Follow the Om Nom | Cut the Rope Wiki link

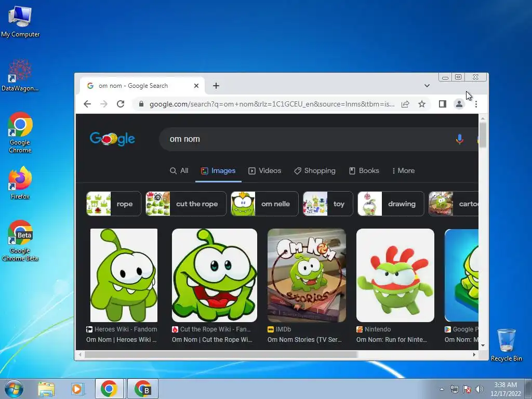pyautogui.click(x=212, y=340)
